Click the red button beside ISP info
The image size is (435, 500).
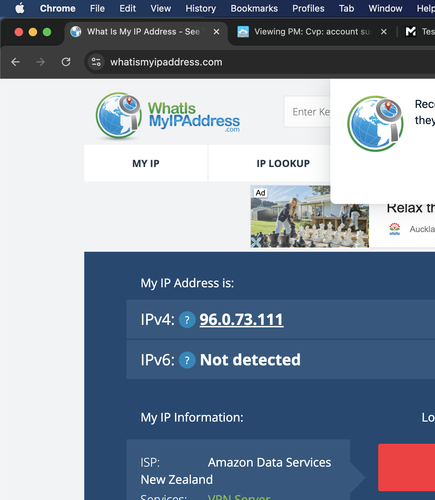(x=406, y=467)
